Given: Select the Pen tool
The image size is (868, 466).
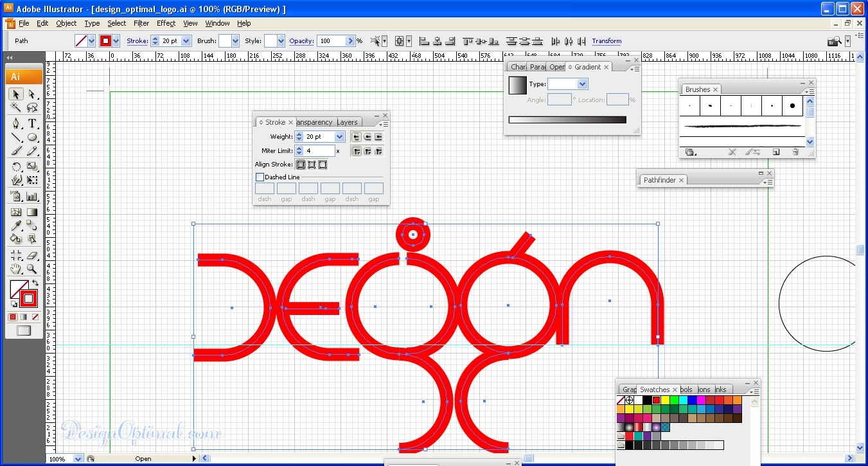Looking at the screenshot, I should click(16, 123).
